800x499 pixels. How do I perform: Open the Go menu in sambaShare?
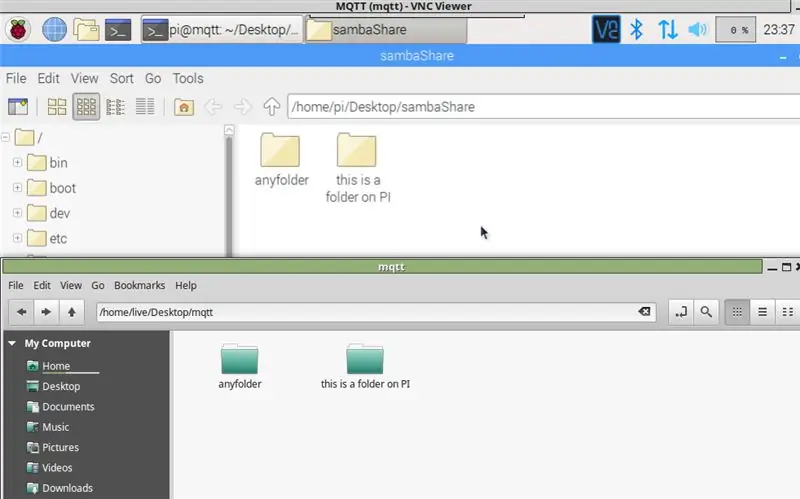pyautogui.click(x=153, y=78)
